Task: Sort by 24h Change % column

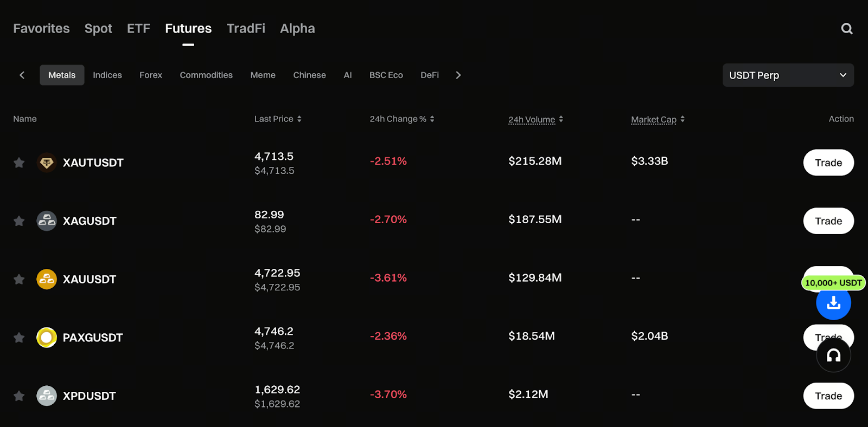Action: (x=401, y=119)
